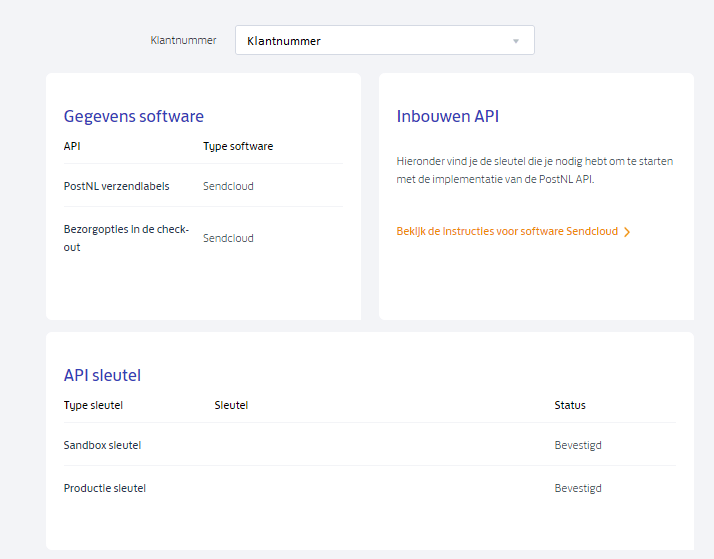This screenshot has width=714, height=559.
Task: Select the Sandbox sleutel row
Action: (x=102, y=445)
